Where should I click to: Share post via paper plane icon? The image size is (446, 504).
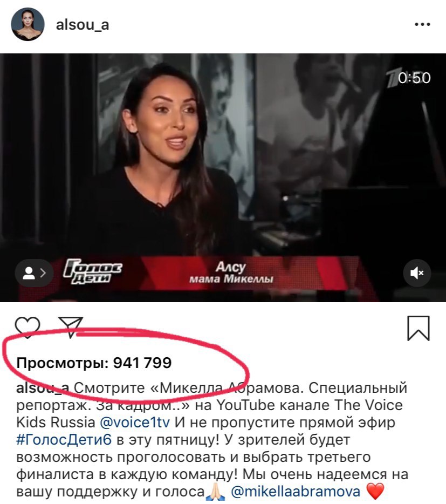pyautogui.click(x=71, y=327)
